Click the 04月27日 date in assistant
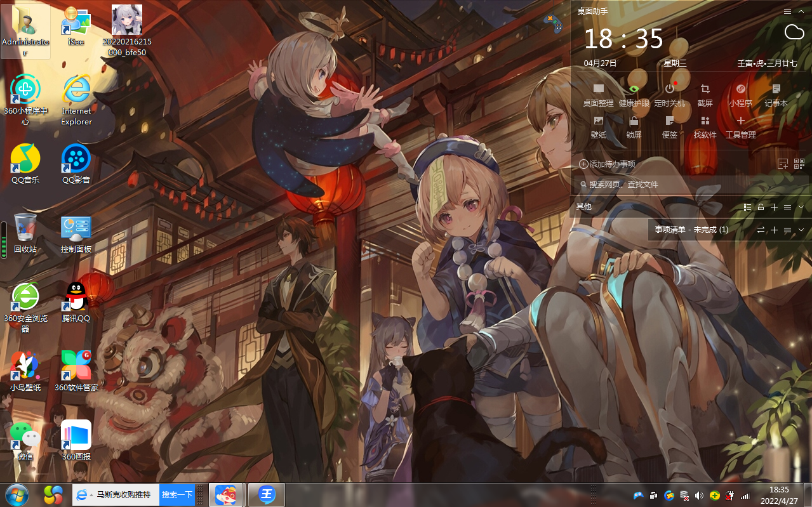This screenshot has width=812, height=507. point(600,63)
